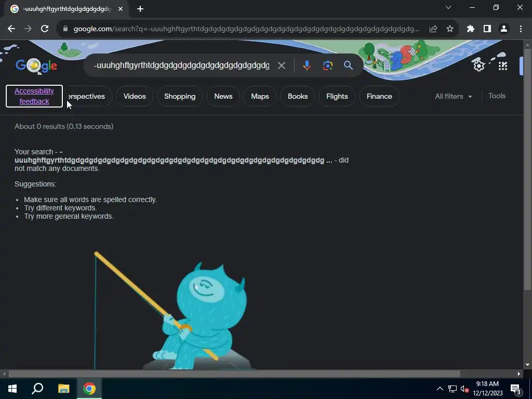Click the scroll right arrow
This screenshot has width=532, height=399.
click(x=519, y=374)
